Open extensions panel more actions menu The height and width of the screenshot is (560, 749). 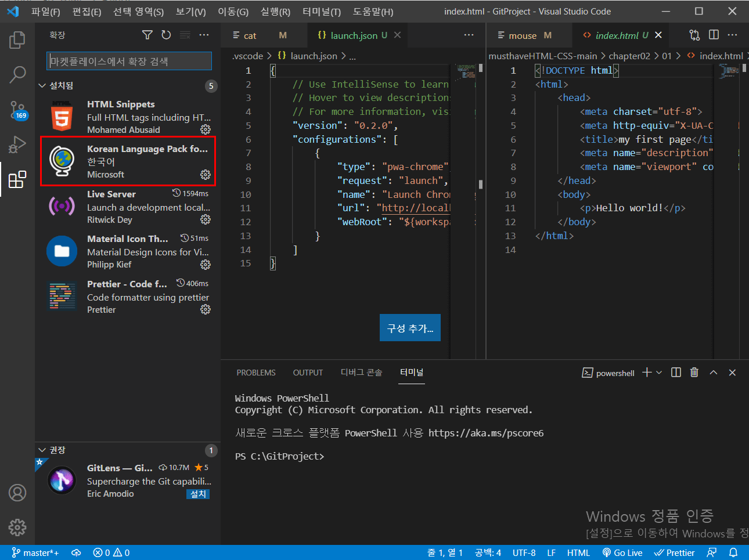(x=204, y=35)
